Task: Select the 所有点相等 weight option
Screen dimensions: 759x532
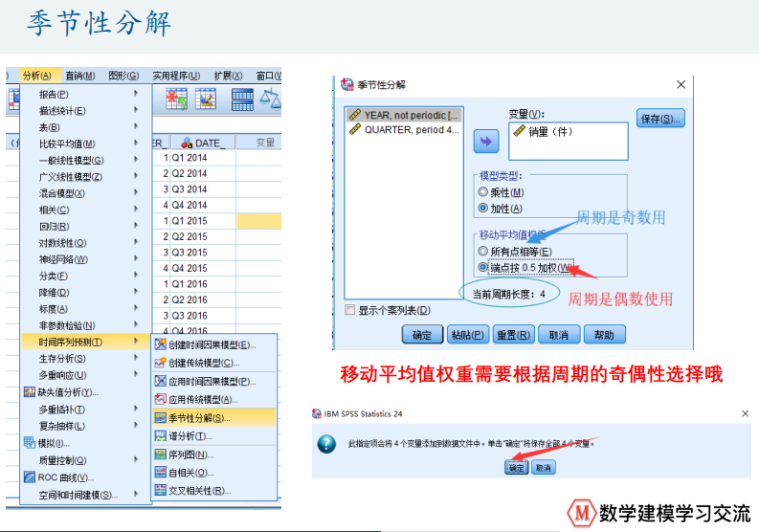Action: 482,252
